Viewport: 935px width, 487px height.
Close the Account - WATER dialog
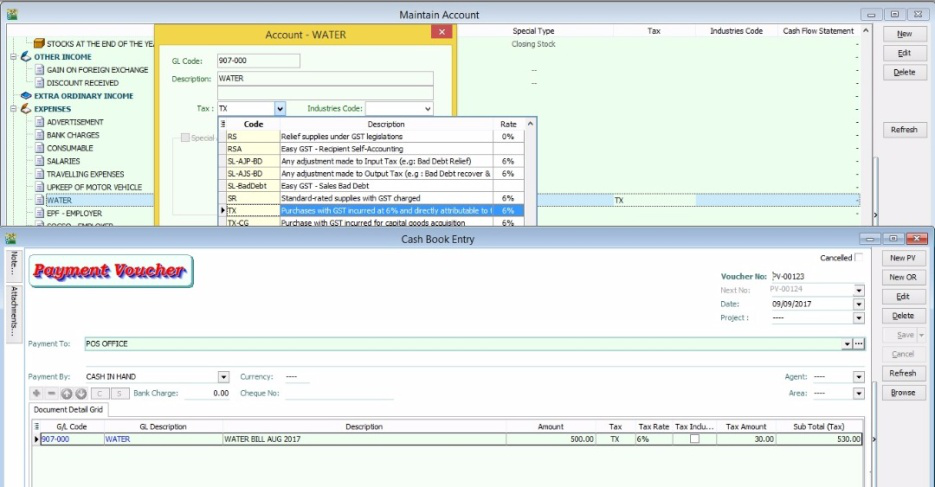(x=441, y=32)
